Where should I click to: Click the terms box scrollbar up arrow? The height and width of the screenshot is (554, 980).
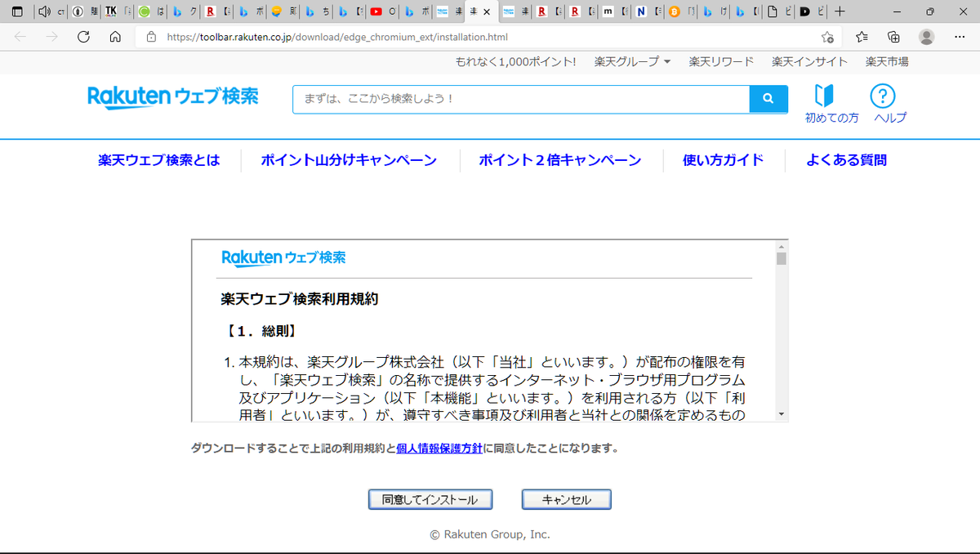click(x=782, y=246)
